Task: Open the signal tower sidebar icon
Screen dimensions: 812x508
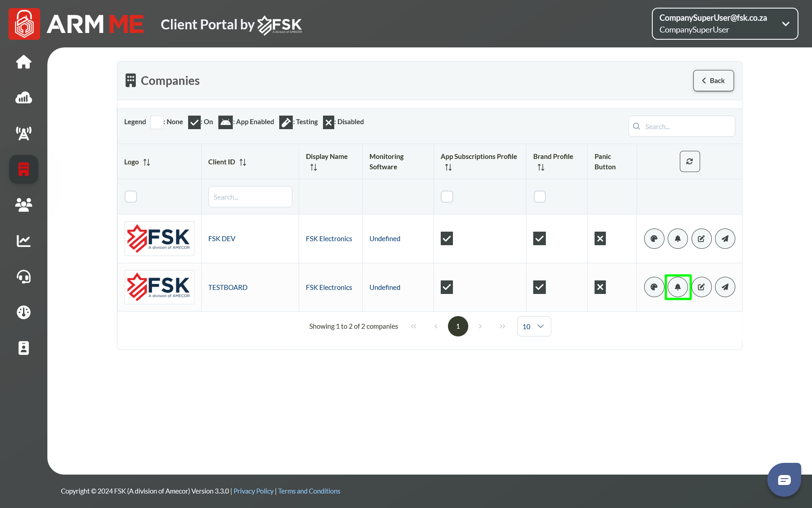Action: coord(23,133)
